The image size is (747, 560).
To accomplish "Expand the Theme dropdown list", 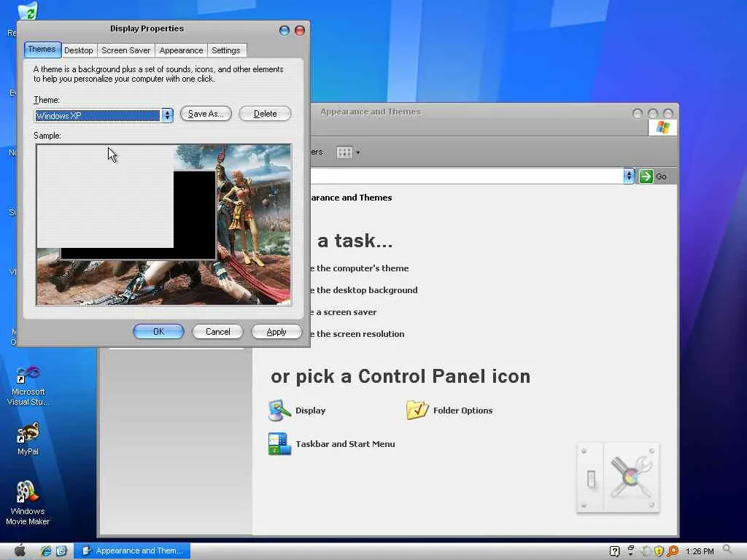I will pyautogui.click(x=167, y=115).
